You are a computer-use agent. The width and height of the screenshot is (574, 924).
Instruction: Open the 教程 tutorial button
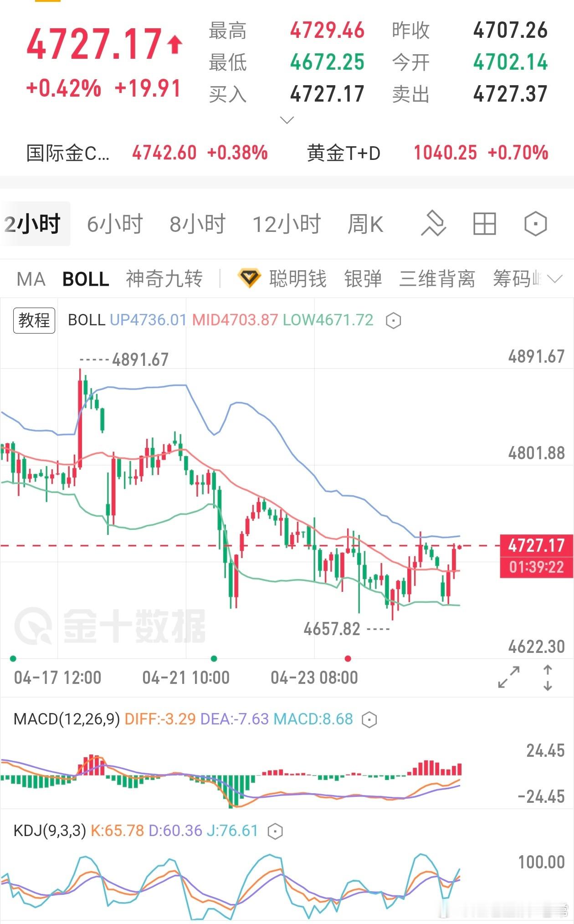34,319
